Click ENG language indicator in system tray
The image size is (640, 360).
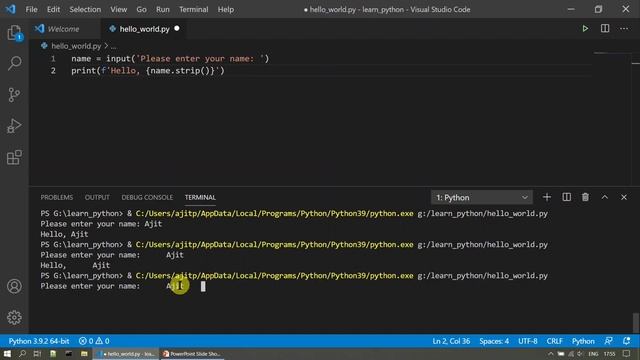coord(593,354)
